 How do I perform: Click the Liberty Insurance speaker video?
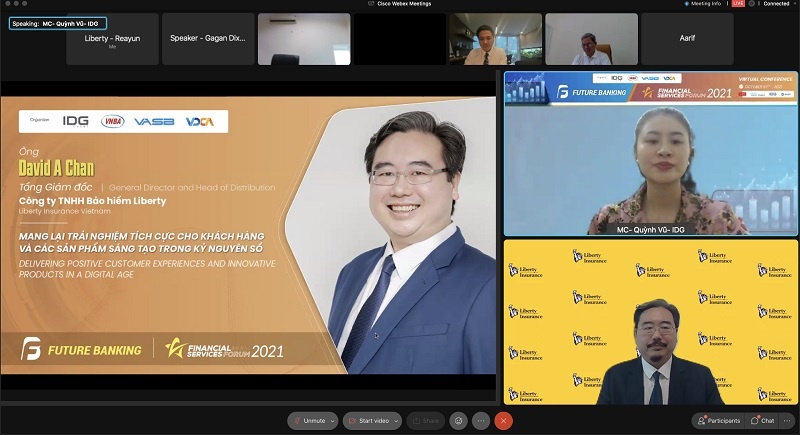coord(651,322)
